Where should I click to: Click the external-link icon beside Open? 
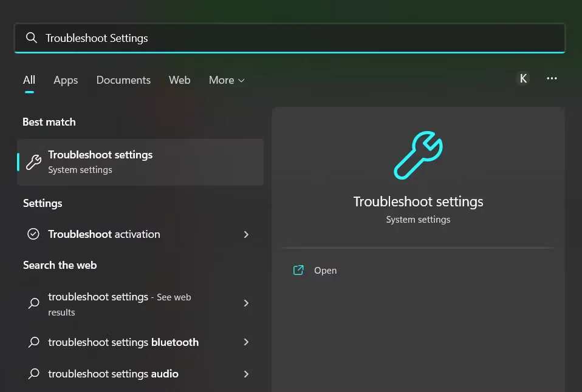(x=298, y=270)
